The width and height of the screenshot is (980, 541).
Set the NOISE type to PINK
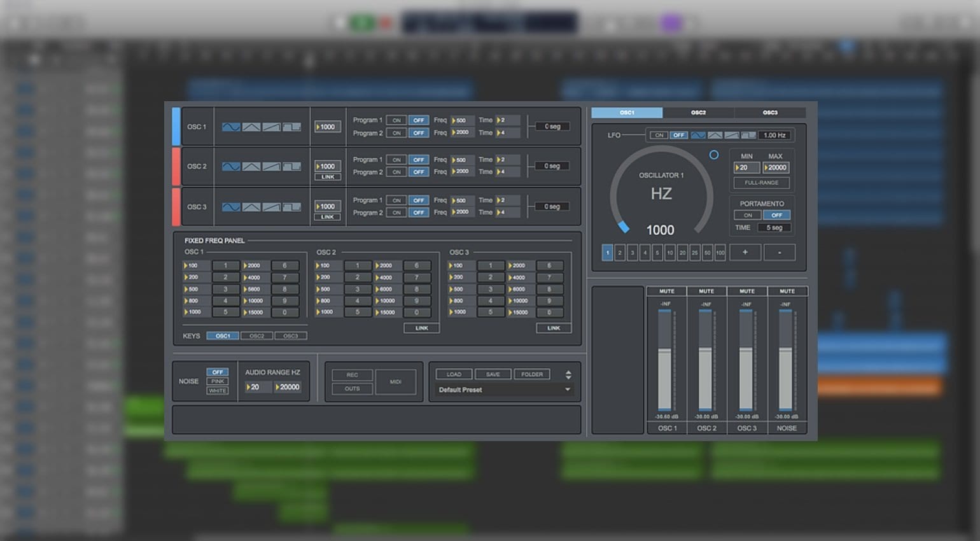click(x=218, y=381)
